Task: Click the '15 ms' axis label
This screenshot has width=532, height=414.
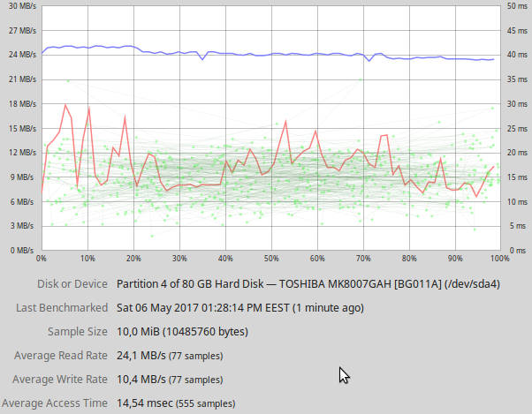Action: point(517,177)
